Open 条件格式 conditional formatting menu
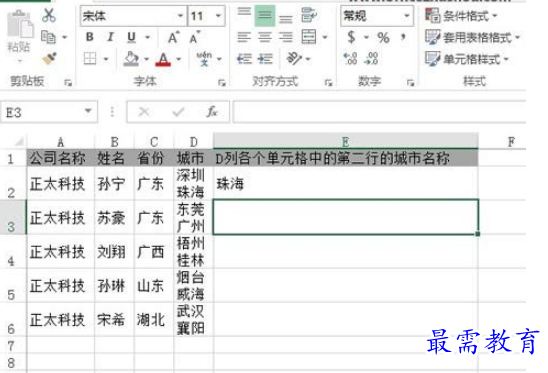 tap(461, 16)
